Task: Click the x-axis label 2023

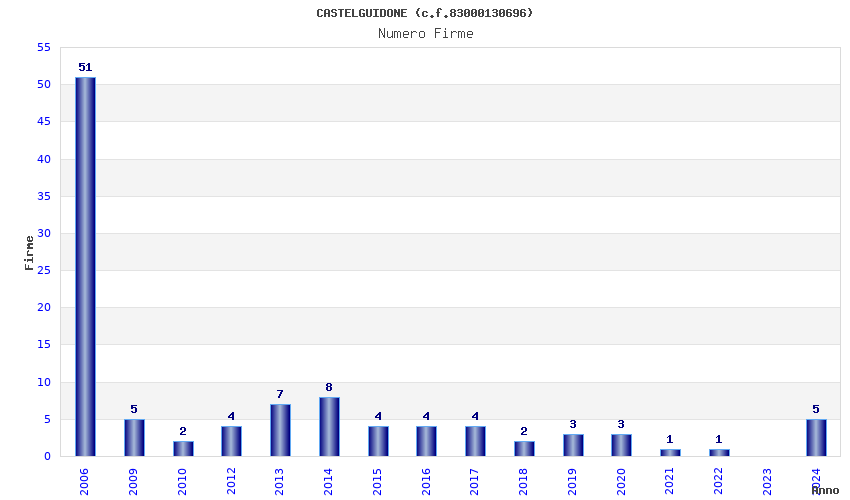Action: coord(767,482)
